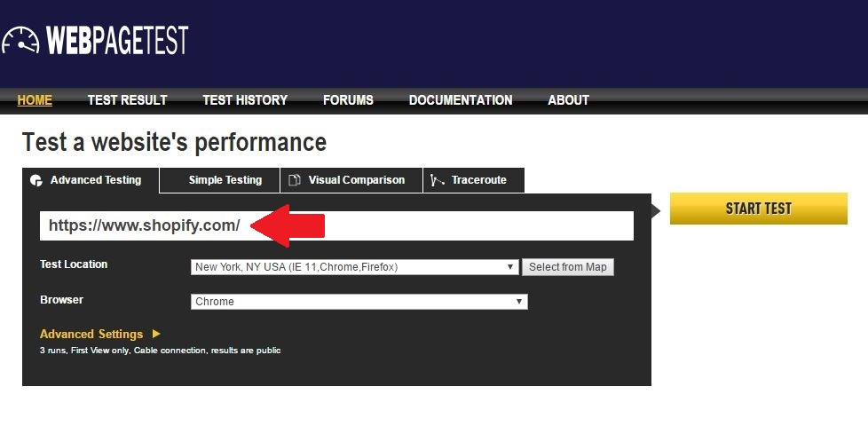Image resolution: width=868 pixels, height=434 pixels.
Task: Click the Advanced Settings link
Action: click(x=91, y=334)
